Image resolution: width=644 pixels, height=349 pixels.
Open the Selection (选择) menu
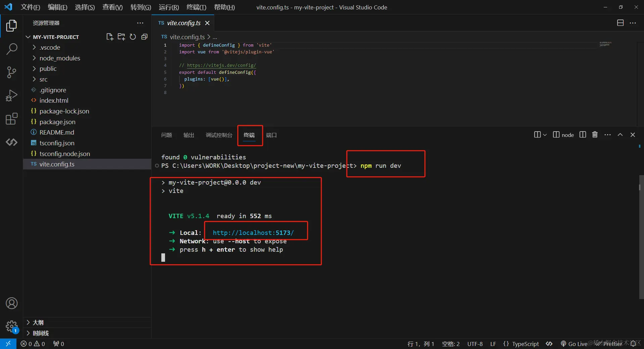[x=85, y=7]
